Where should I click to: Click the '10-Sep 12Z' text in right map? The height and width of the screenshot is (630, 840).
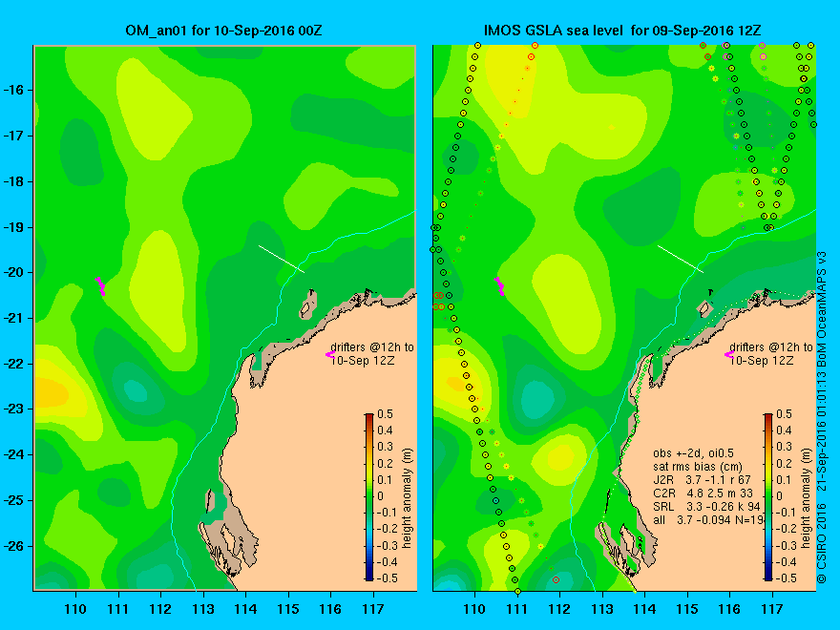[x=762, y=361]
